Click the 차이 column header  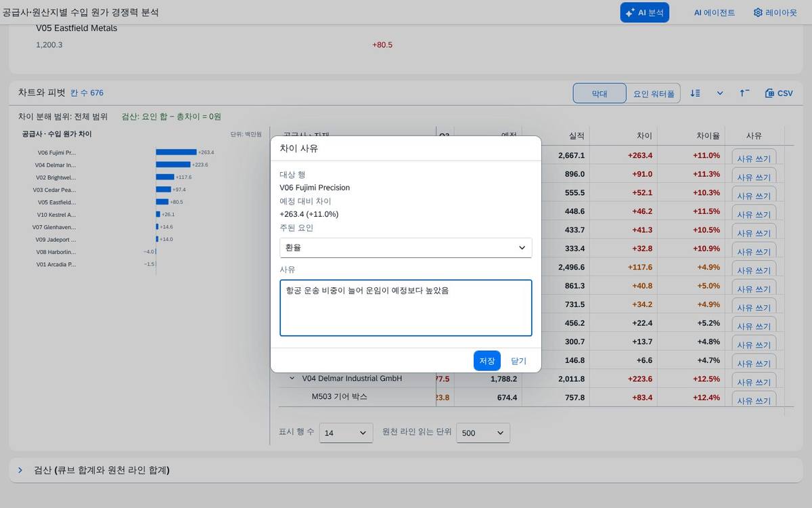point(644,136)
